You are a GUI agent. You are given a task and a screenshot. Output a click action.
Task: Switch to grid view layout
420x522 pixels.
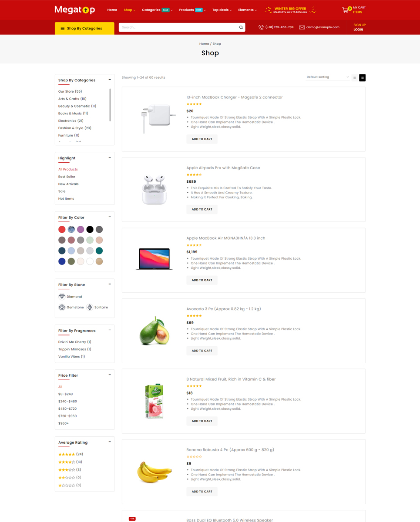[x=355, y=78]
